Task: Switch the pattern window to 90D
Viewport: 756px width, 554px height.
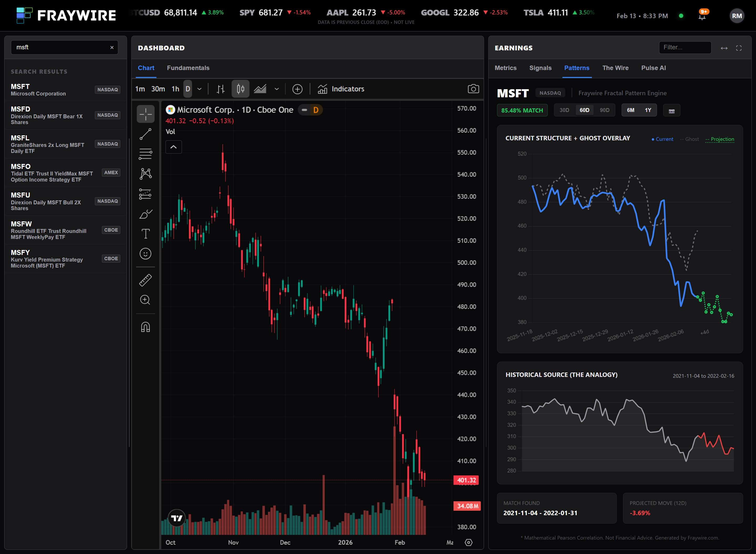Action: (x=604, y=110)
